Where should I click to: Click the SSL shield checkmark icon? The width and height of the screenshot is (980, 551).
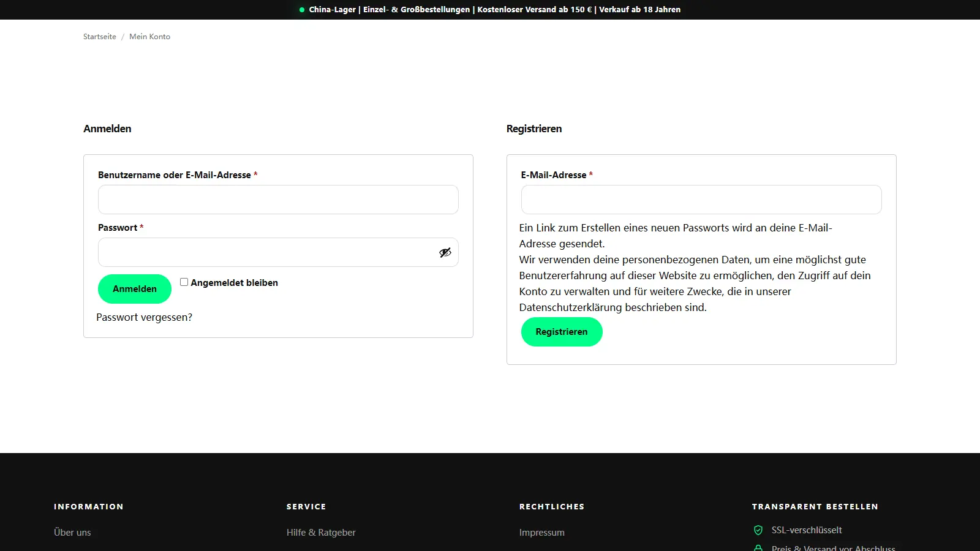pyautogui.click(x=758, y=530)
